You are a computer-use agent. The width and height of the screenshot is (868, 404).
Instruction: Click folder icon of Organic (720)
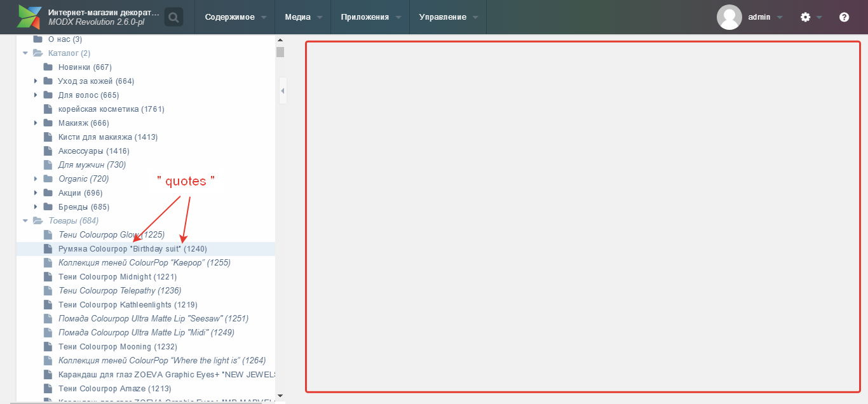pyautogui.click(x=48, y=178)
